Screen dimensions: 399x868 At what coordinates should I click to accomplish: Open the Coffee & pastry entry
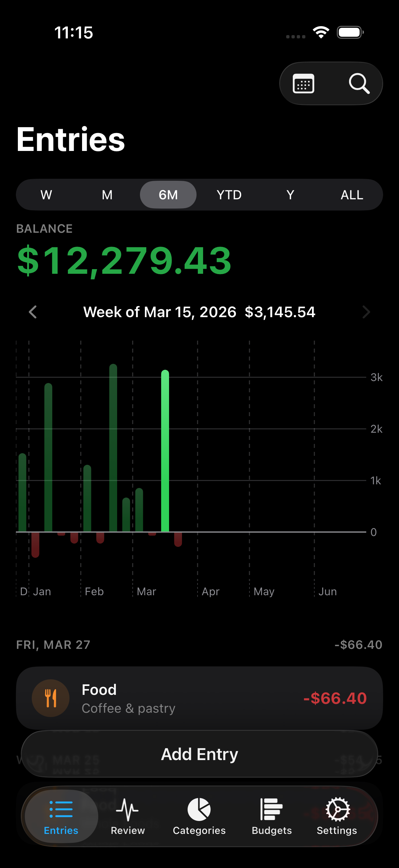click(199, 698)
